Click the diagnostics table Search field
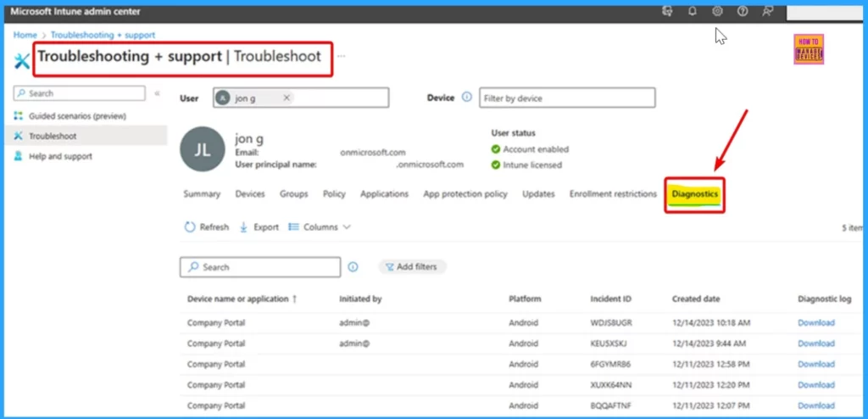The width and height of the screenshot is (868, 419). 260,267
